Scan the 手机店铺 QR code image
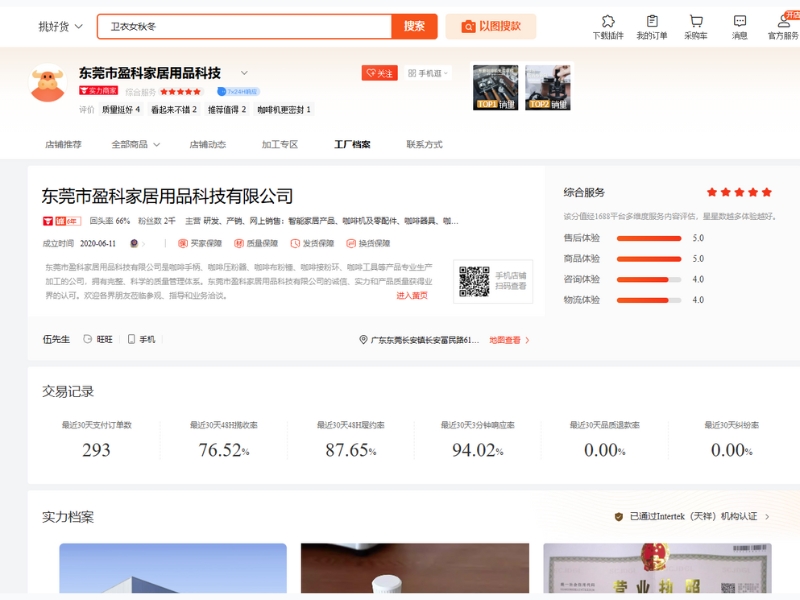This screenshot has height=600, width=800. (474, 281)
